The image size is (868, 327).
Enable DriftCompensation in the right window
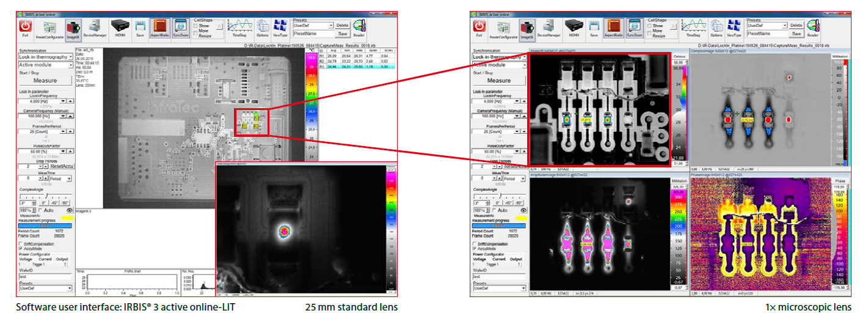click(x=475, y=244)
